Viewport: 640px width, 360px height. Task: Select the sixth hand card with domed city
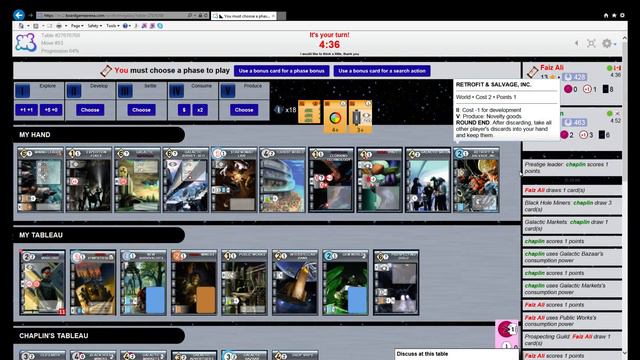[x=282, y=180]
